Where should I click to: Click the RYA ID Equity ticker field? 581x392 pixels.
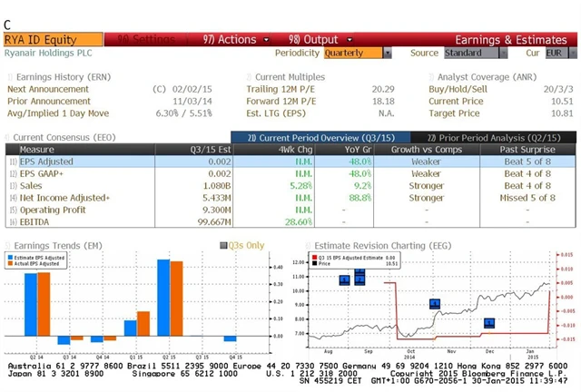point(52,40)
